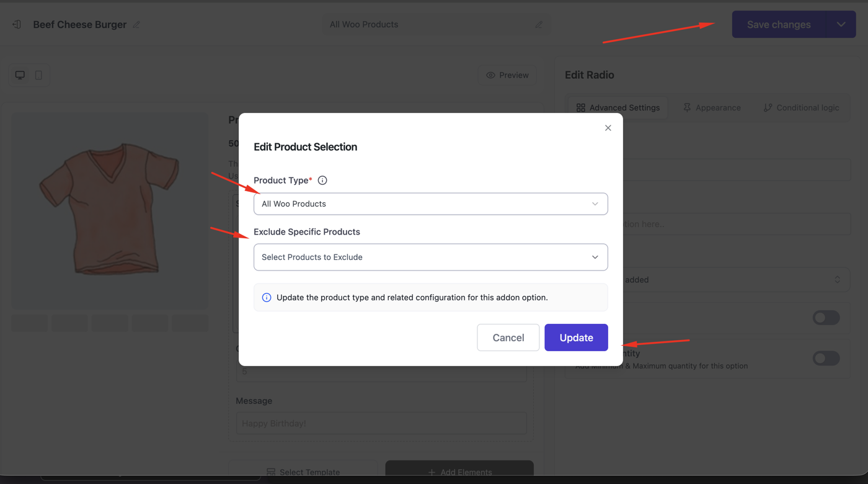Switch to desktop preview icon

[x=20, y=75]
